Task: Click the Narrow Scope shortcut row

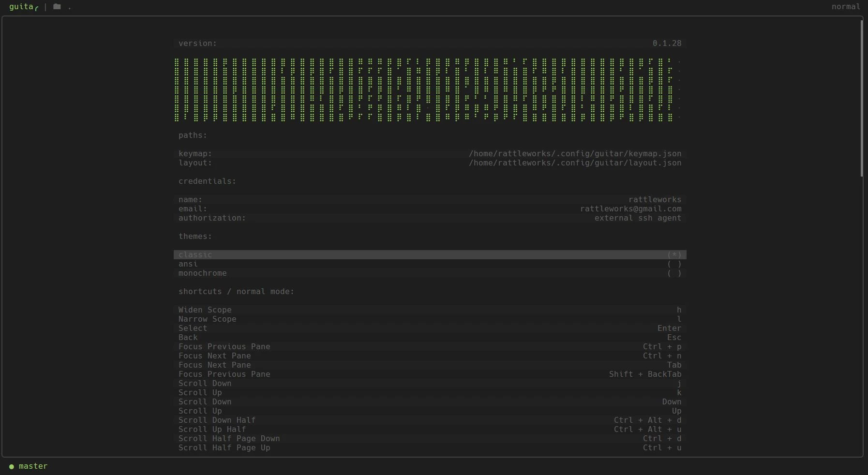Action: (430, 319)
